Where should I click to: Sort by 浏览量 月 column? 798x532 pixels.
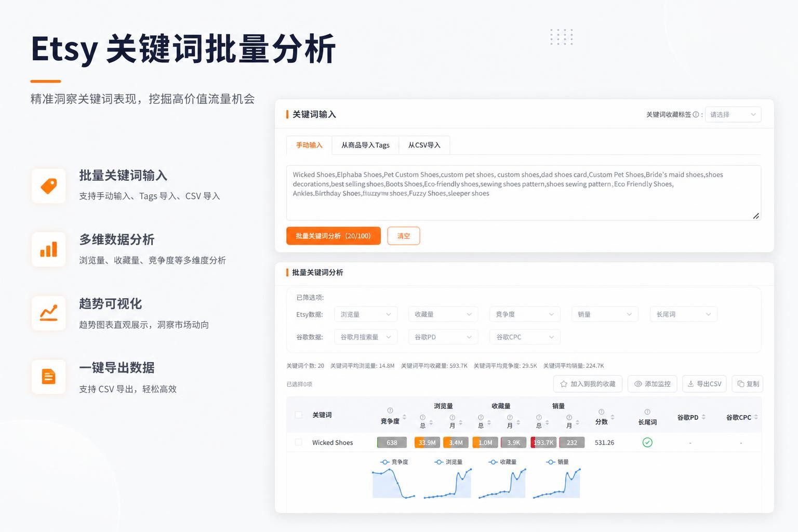coord(460,422)
